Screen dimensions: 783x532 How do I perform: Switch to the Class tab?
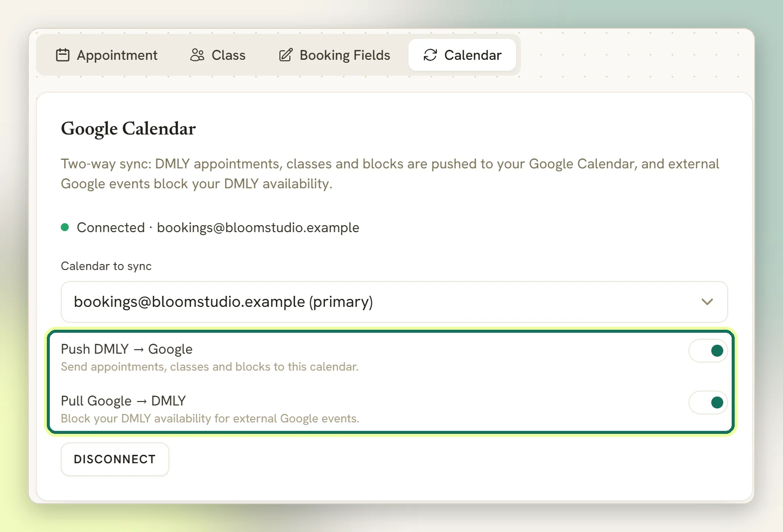[x=218, y=55]
